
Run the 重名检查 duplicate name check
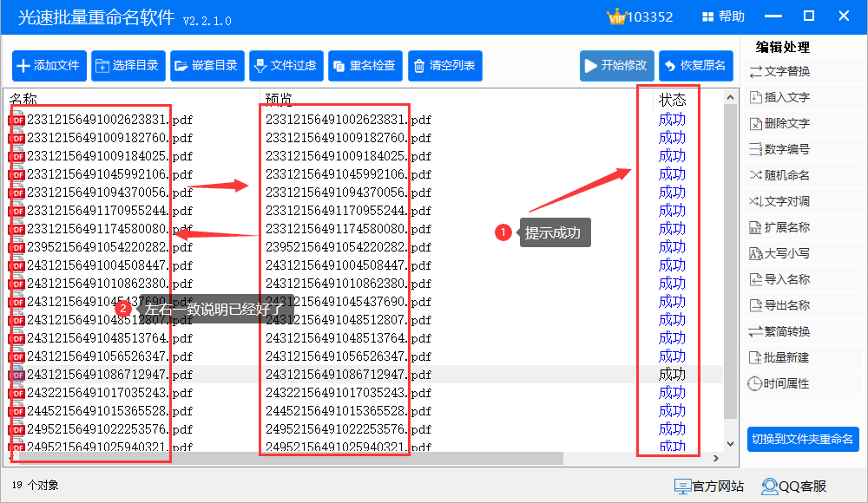tap(365, 66)
